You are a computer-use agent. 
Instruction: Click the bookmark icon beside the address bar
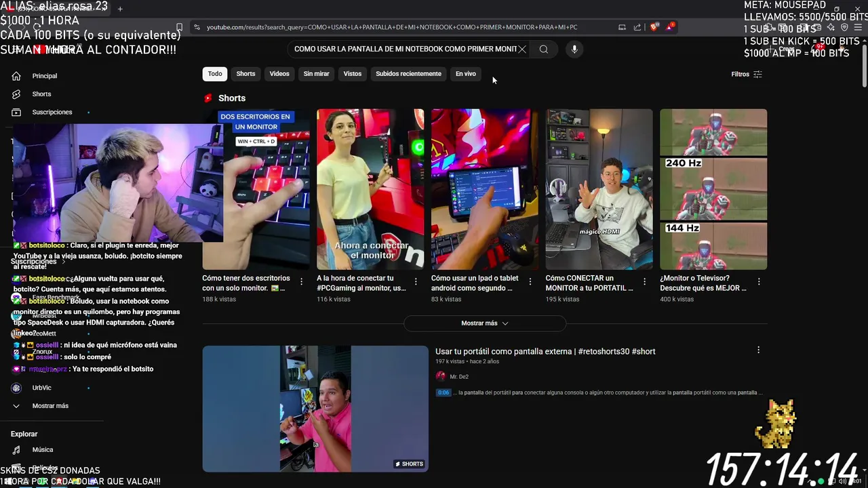pyautogui.click(x=179, y=27)
